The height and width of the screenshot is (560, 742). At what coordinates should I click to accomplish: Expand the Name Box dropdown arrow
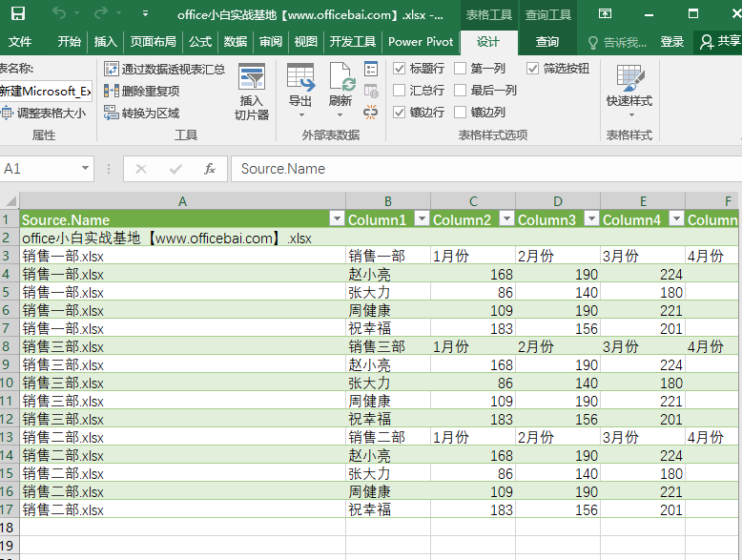(85, 169)
